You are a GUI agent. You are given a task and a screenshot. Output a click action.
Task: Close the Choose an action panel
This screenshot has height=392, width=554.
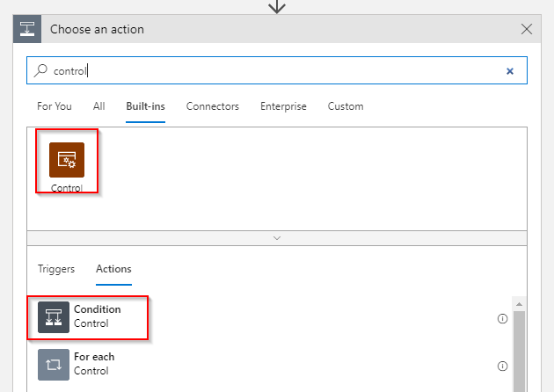(x=527, y=29)
